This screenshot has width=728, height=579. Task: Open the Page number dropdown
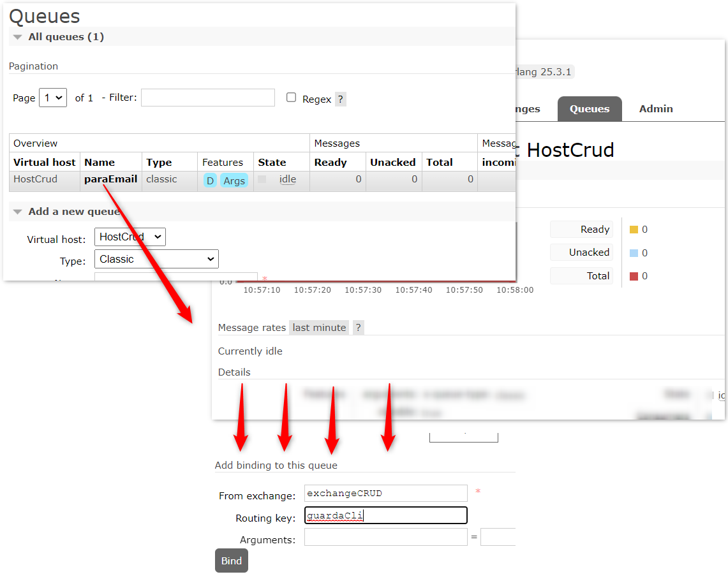point(53,98)
